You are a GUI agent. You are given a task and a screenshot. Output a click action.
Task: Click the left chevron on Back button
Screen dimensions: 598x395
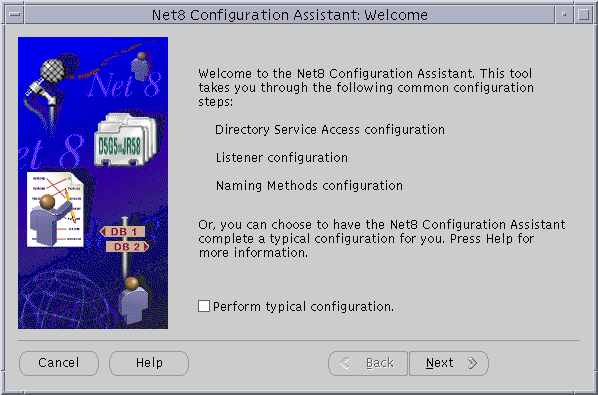[x=344, y=363]
